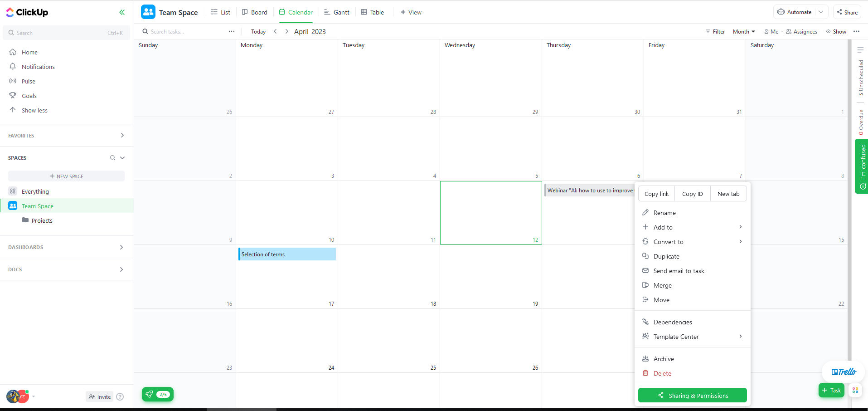Image resolution: width=868 pixels, height=411 pixels.
Task: Open the Pulse activity view
Action: click(28, 81)
